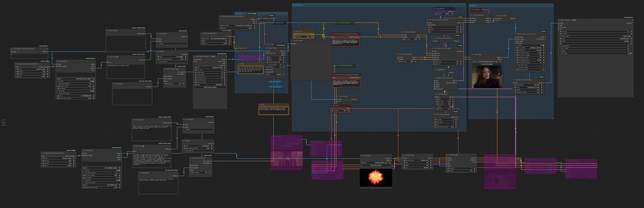This screenshot has height=208, width=644.
Task: Collapse the upper Join Strings node
Action: [x=157, y=34]
